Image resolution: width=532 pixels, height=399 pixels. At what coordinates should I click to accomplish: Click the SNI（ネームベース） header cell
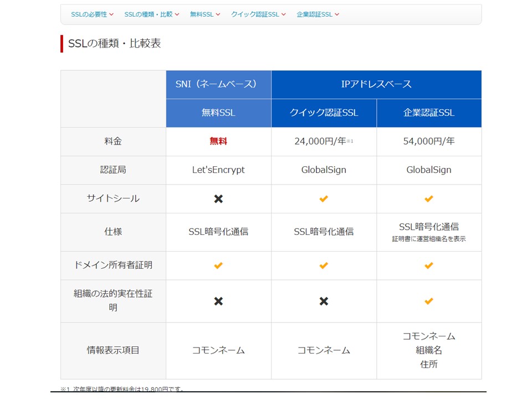[x=218, y=84]
